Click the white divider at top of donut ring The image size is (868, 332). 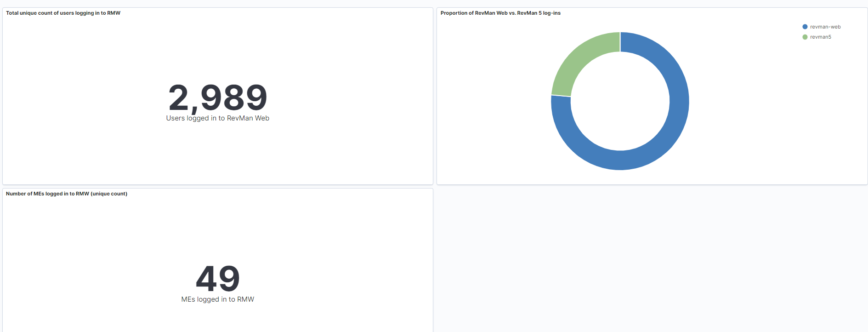(x=620, y=42)
